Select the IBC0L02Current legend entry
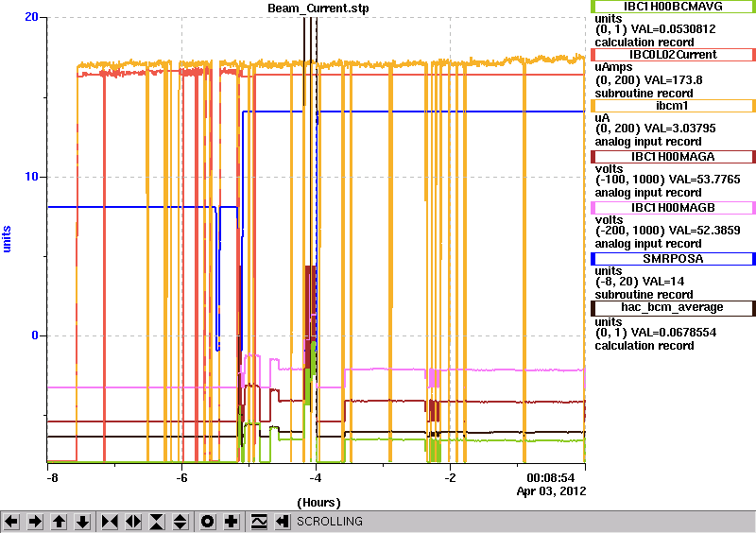Image resolution: width=756 pixels, height=533 pixels. click(673, 55)
